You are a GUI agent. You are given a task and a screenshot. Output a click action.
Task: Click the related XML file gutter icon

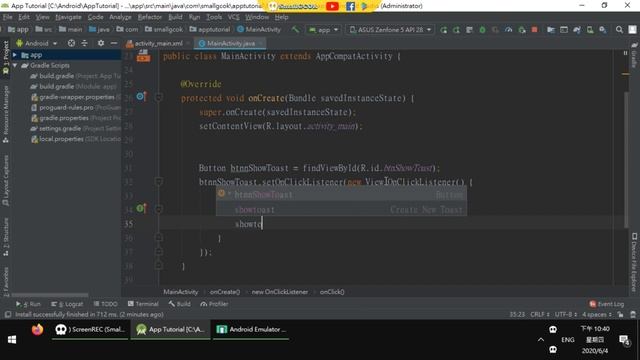(x=143, y=56)
